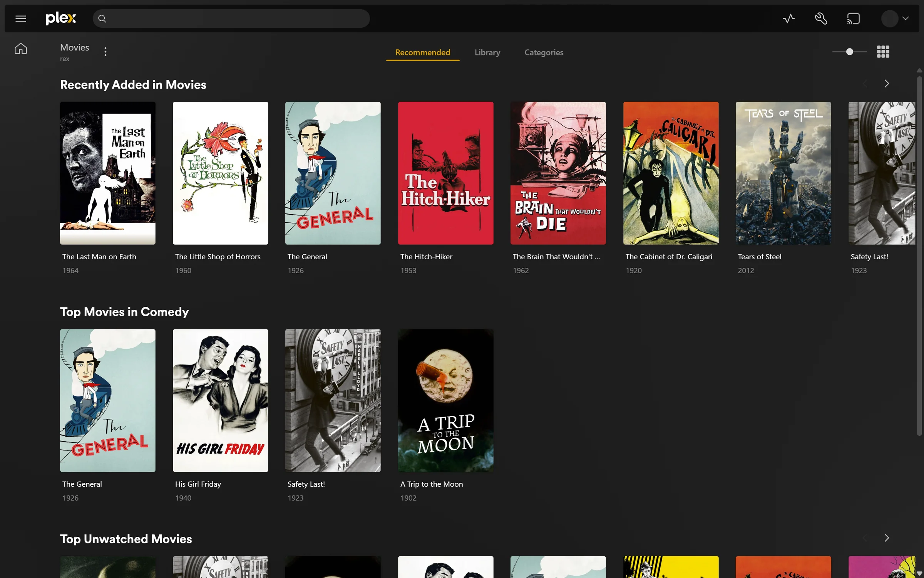The image size is (924, 578).
Task: Open The Last Man on Earth poster
Action: click(108, 173)
